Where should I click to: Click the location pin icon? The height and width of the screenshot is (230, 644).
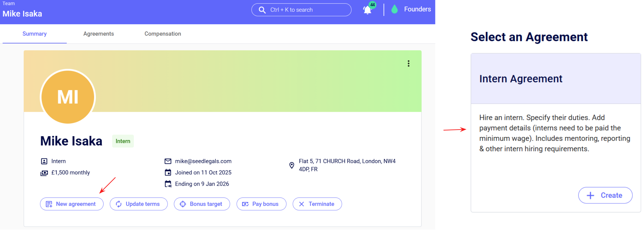point(292,165)
